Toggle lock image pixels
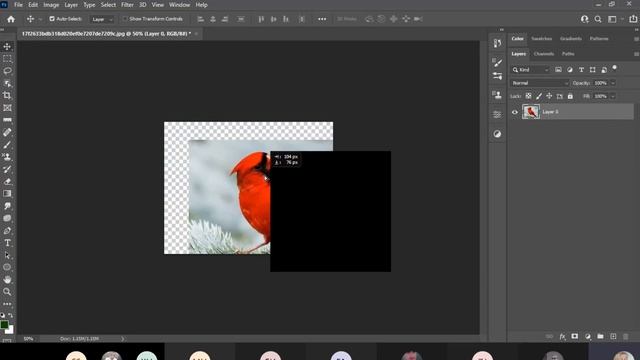The height and width of the screenshot is (360, 640). tap(539, 96)
